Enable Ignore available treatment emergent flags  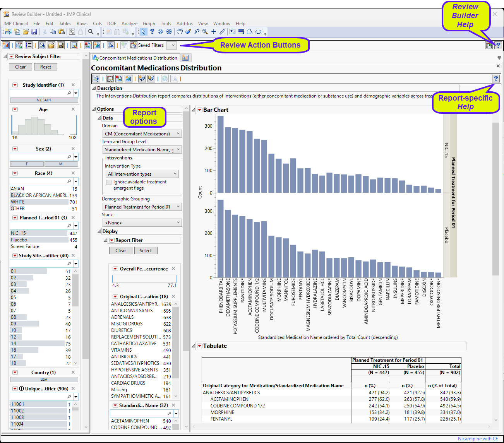point(109,182)
